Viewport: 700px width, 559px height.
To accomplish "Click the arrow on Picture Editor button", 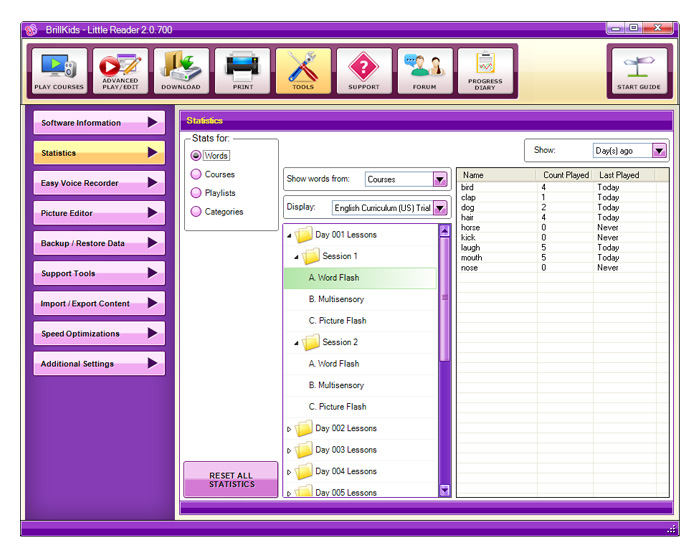I will (153, 213).
